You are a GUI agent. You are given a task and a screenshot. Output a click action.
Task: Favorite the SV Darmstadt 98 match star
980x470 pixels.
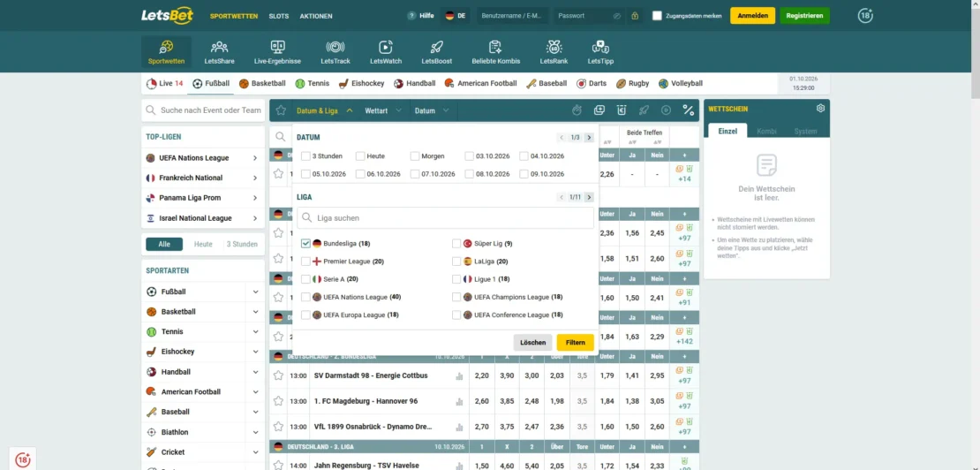coord(278,375)
